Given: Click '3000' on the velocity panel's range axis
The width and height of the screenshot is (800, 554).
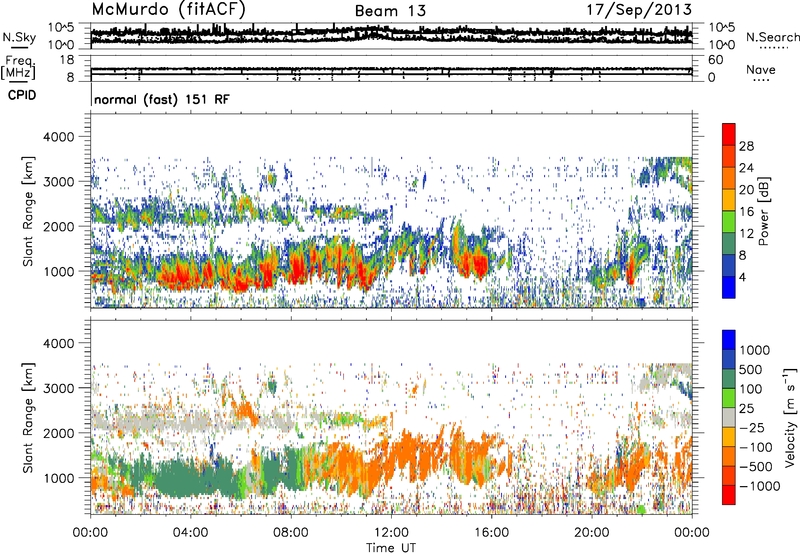Looking at the screenshot, I should [x=59, y=388].
